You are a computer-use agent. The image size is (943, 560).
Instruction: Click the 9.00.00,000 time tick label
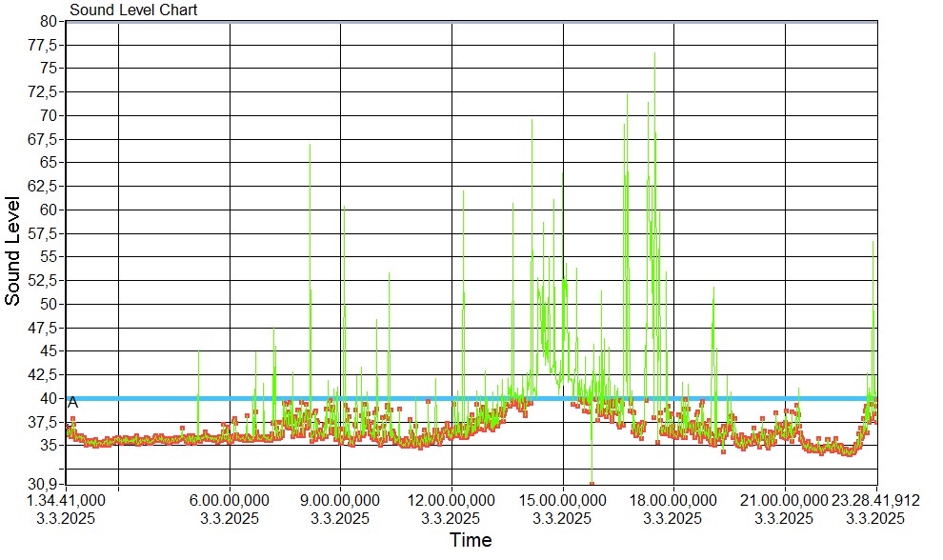[341, 501]
